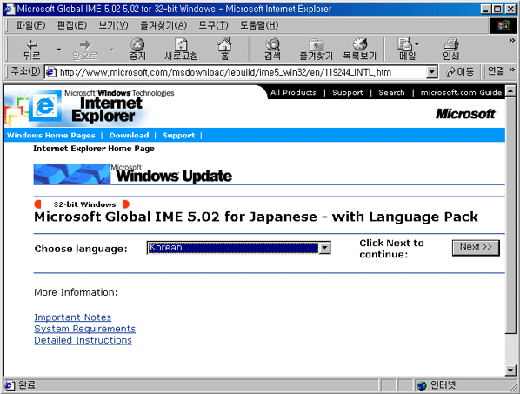Go to home page via 홈 icon
The height and width of the screenshot is (394, 520).
[225, 49]
